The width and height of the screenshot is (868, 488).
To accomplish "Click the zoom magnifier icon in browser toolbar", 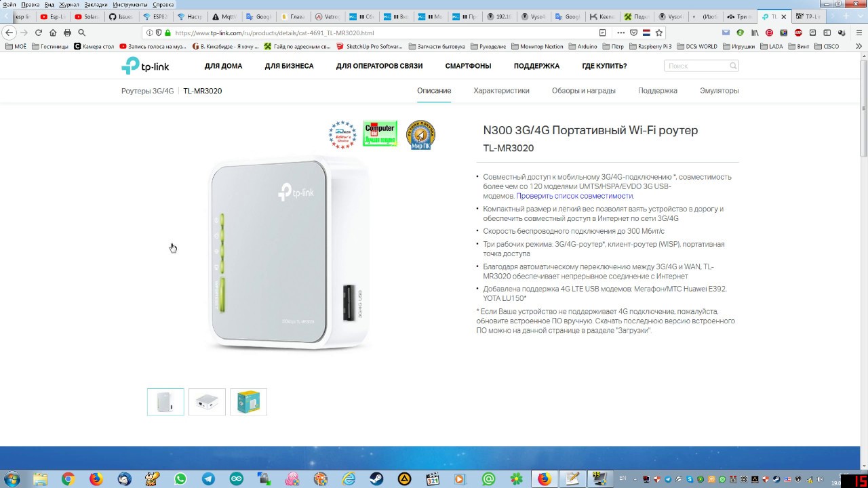I will click(81, 33).
